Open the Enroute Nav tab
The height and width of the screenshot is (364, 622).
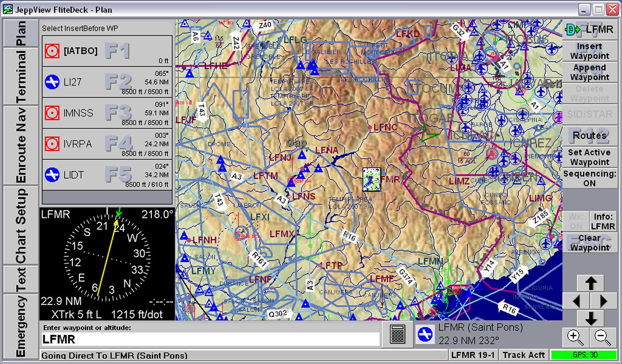click(21, 145)
